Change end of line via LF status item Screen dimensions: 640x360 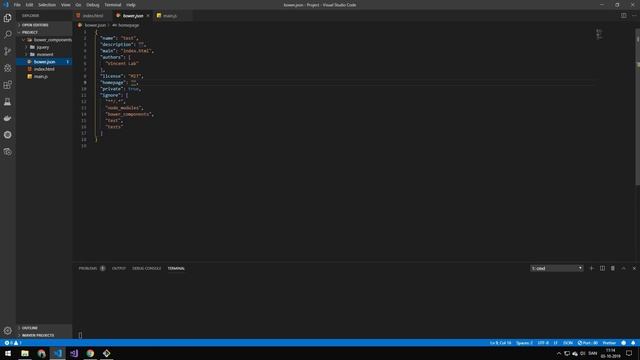556,343
